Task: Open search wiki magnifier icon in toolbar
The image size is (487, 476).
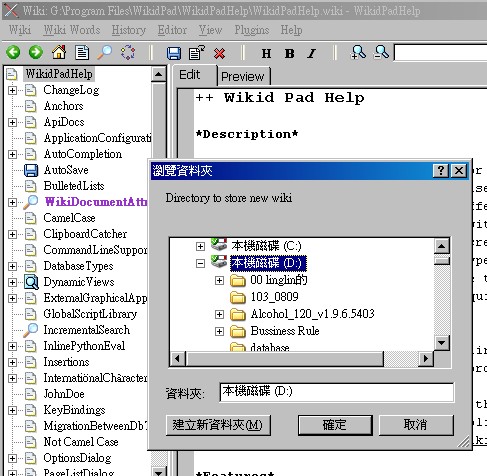Action: [x=105, y=52]
